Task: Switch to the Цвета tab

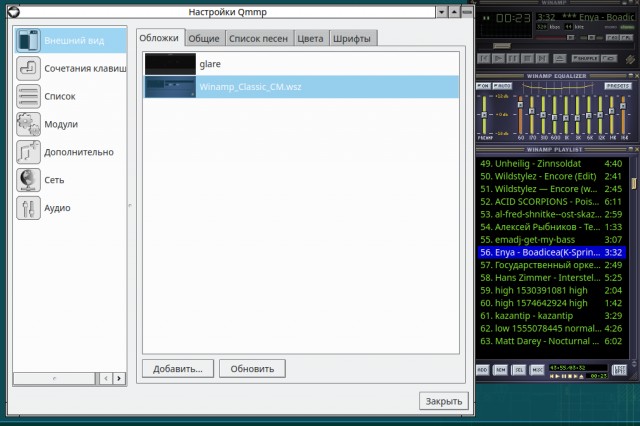Action: [310, 39]
